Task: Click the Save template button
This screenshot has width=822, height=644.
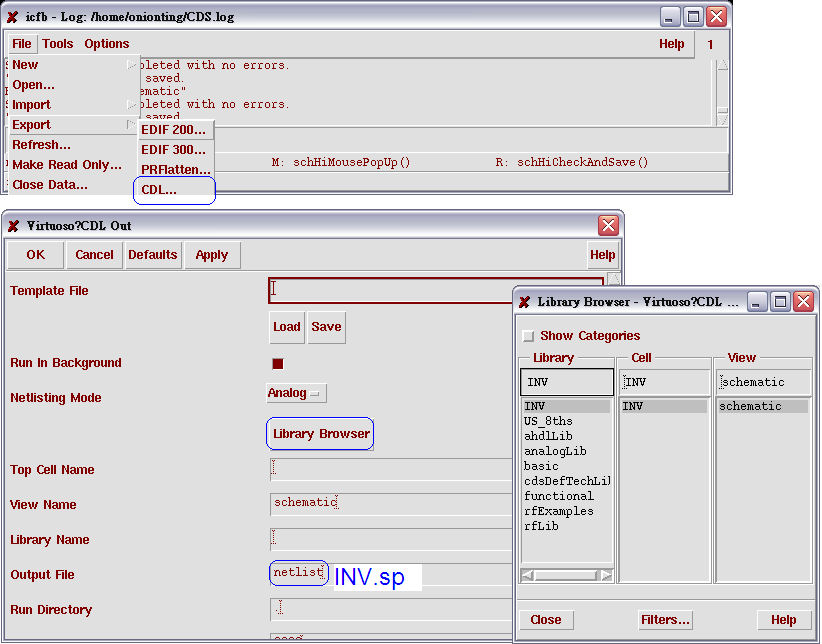Action: (326, 327)
